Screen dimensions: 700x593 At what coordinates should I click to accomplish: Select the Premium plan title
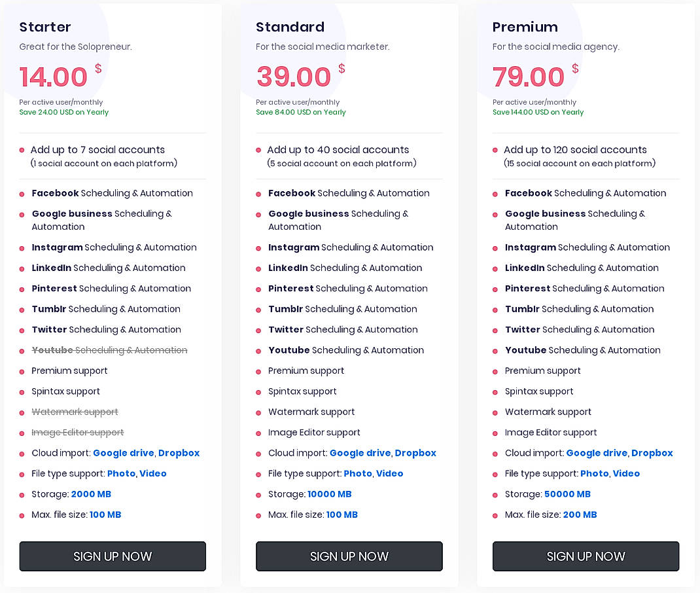pyautogui.click(x=525, y=27)
